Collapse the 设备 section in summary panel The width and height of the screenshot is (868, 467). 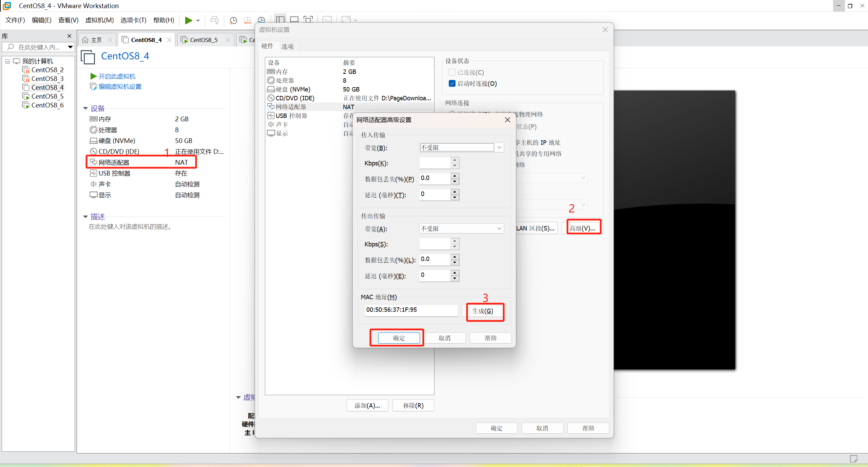[x=85, y=108]
